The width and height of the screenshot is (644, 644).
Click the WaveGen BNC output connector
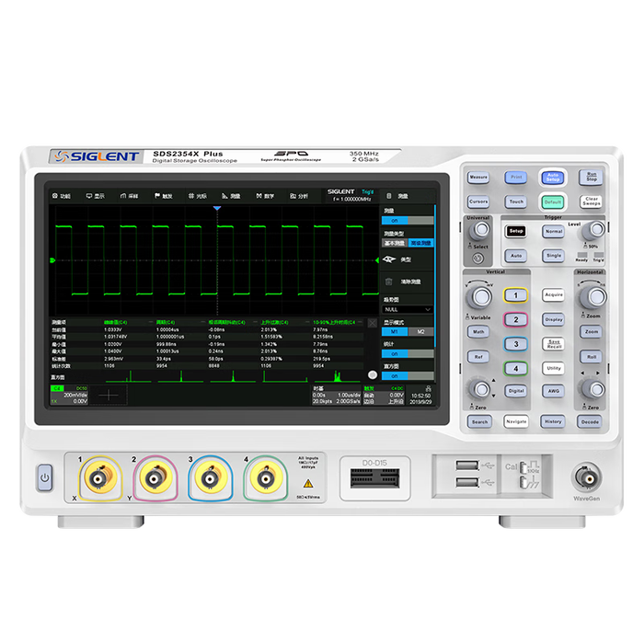pyautogui.click(x=585, y=477)
